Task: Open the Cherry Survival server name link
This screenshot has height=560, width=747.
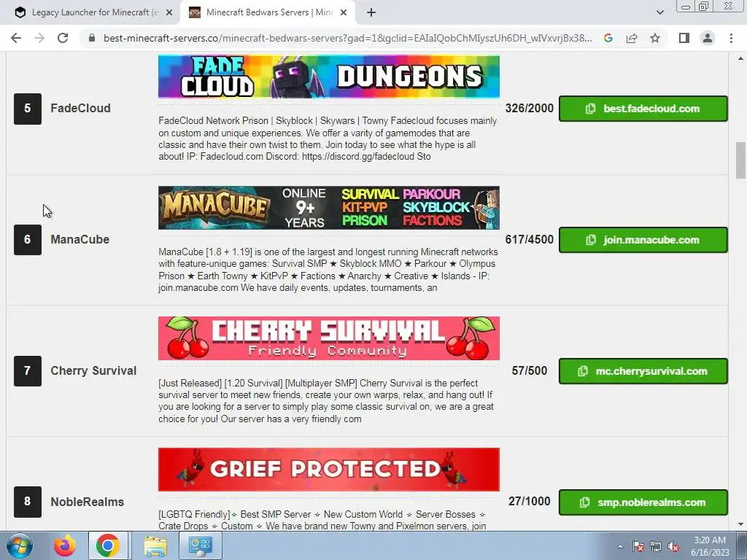Action: (93, 371)
